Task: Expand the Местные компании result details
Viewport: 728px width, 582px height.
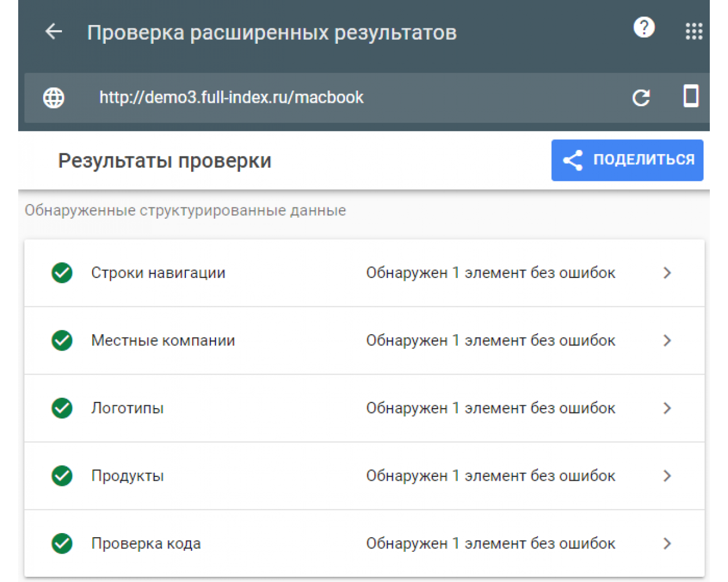Action: (x=667, y=340)
